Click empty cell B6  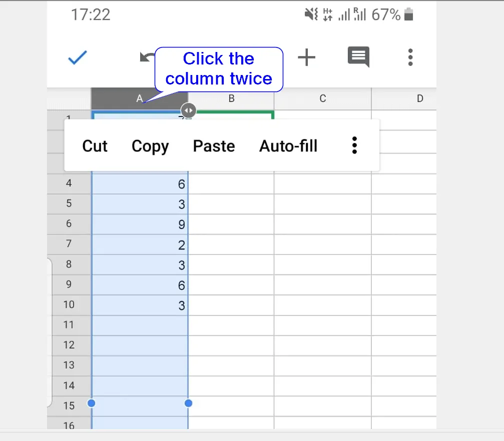tap(231, 224)
